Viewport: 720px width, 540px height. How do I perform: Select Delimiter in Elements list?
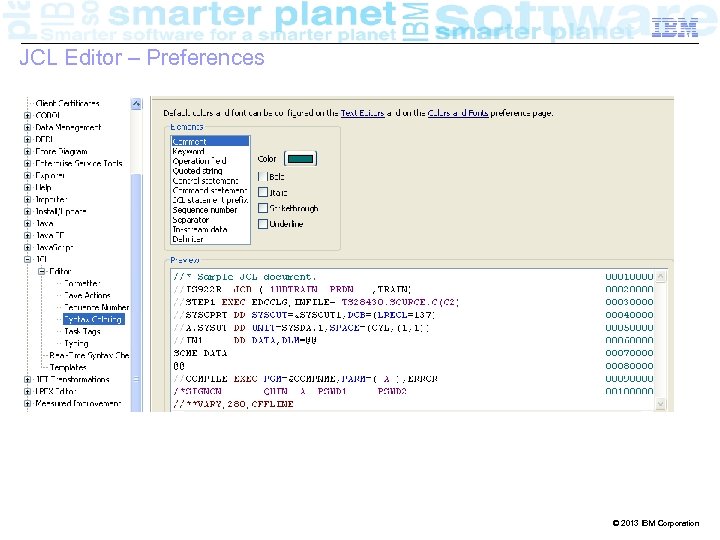210,239
